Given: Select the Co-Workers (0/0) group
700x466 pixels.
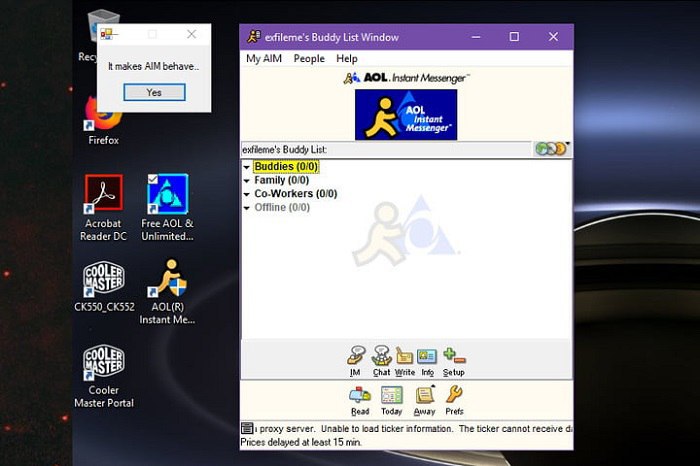Looking at the screenshot, I should point(296,194).
